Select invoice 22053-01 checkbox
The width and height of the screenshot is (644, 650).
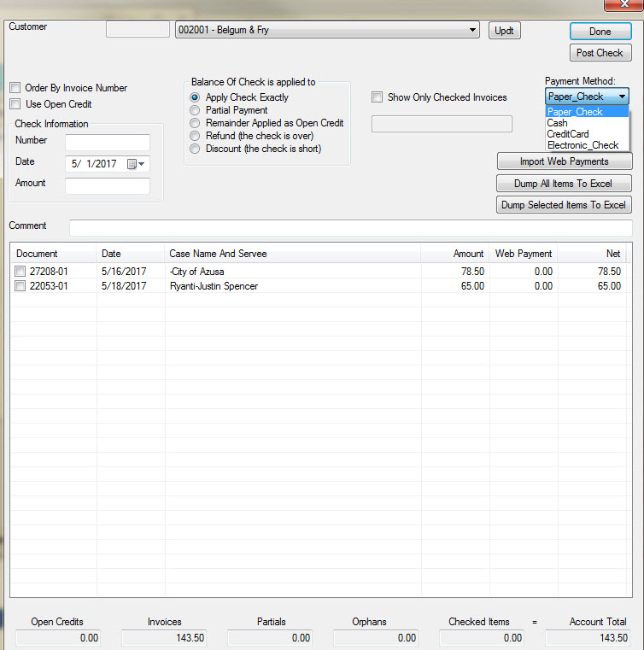pos(20,286)
